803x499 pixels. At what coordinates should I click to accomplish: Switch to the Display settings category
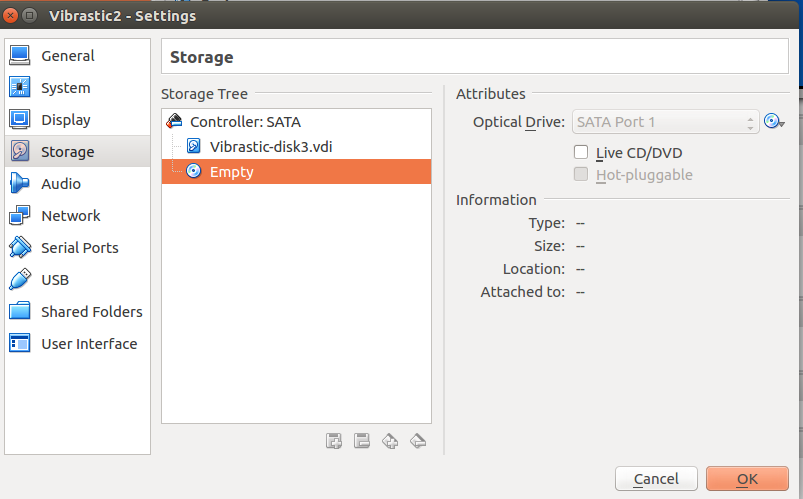click(65, 120)
